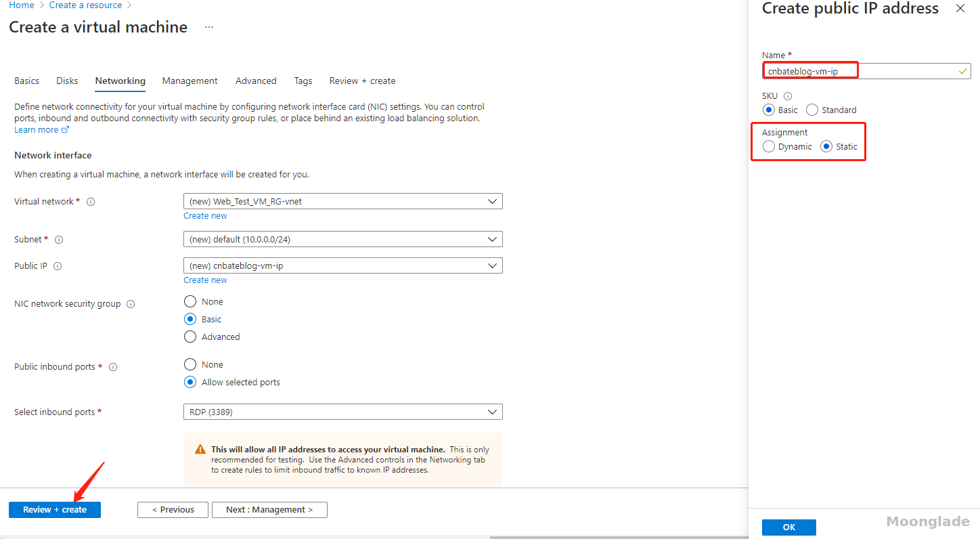This screenshot has width=980, height=539.
Task: Set Assignment to Static
Action: [826, 146]
